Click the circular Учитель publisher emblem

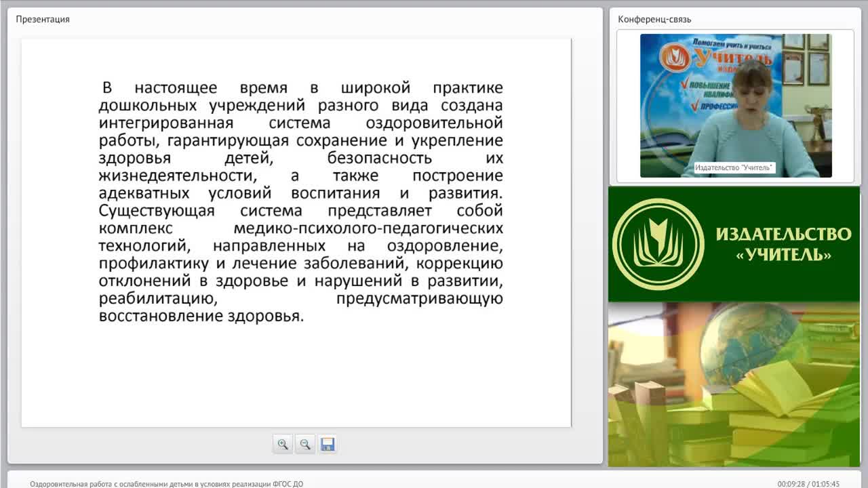pyautogui.click(x=658, y=244)
